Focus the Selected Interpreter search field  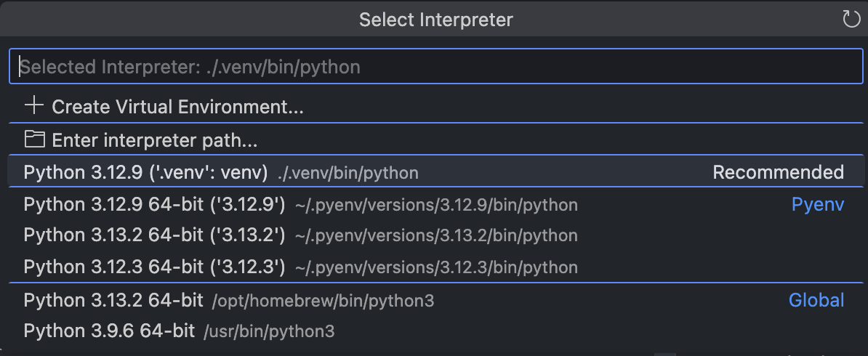tap(435, 66)
